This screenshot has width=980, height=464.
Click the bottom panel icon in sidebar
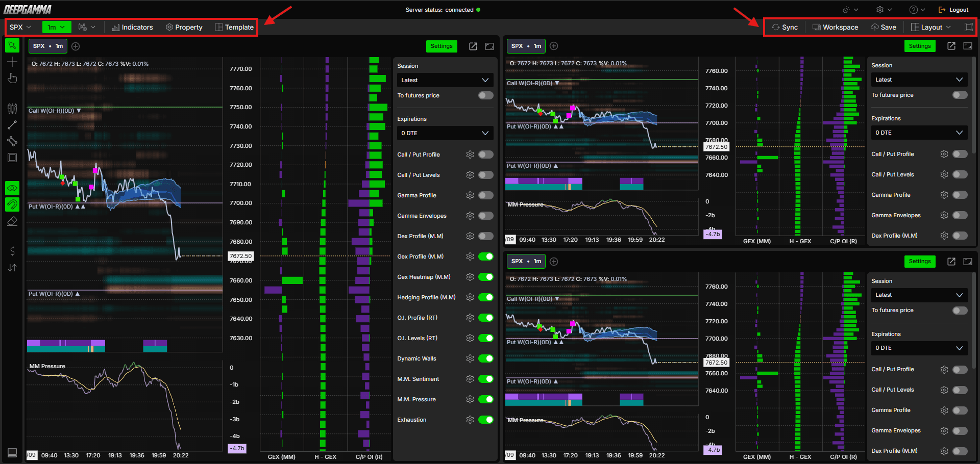pyautogui.click(x=12, y=453)
